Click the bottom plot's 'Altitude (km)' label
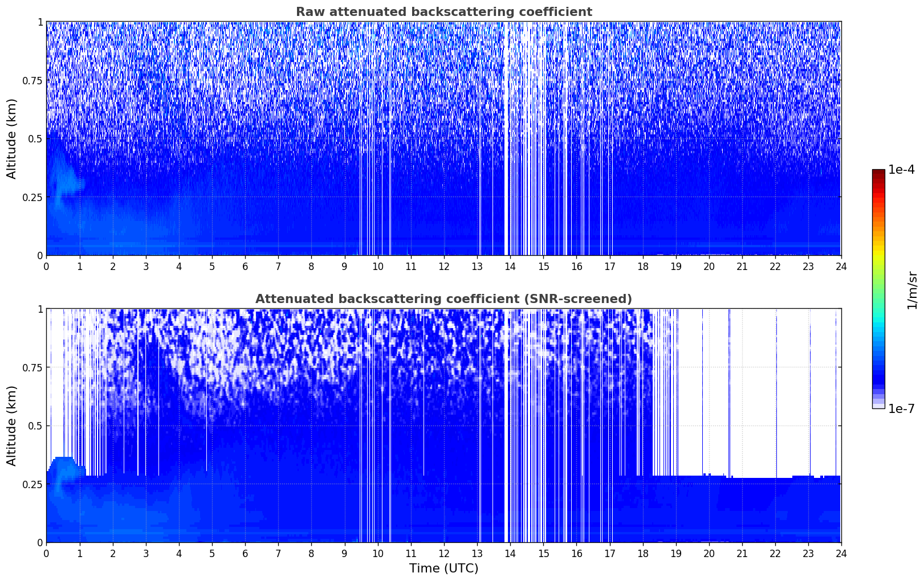This screenshot has width=924, height=581. click(12, 425)
